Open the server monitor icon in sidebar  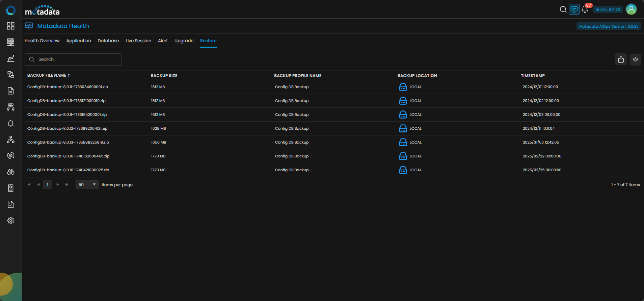click(x=11, y=42)
